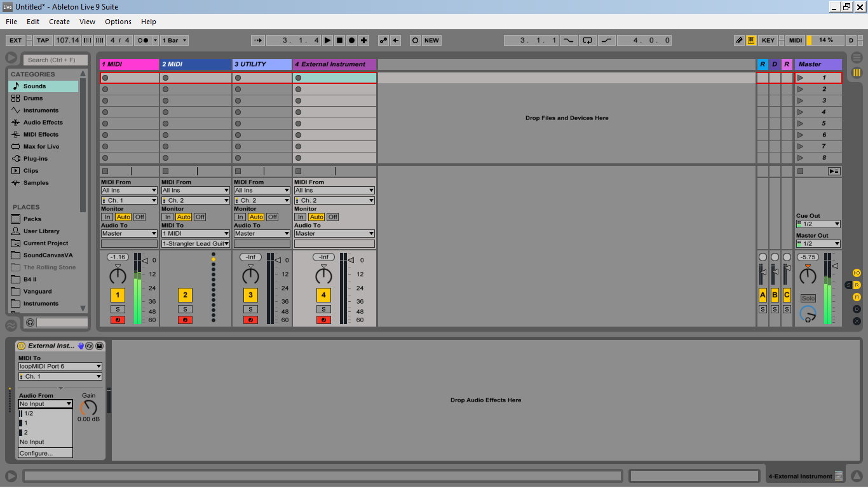Select Samples category in browser

pyautogui.click(x=43, y=183)
